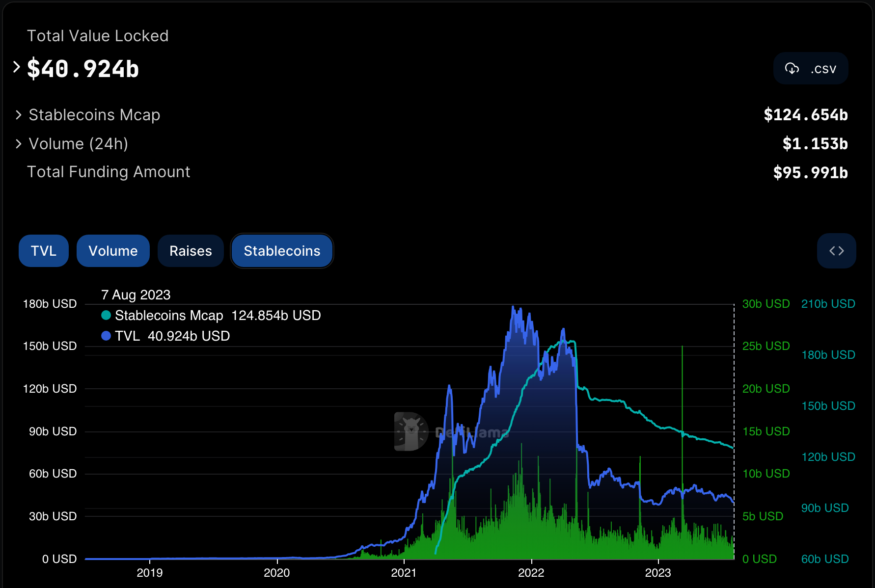This screenshot has width=875, height=588.
Task: Click the 2020 x-axis label
Action: (x=277, y=573)
